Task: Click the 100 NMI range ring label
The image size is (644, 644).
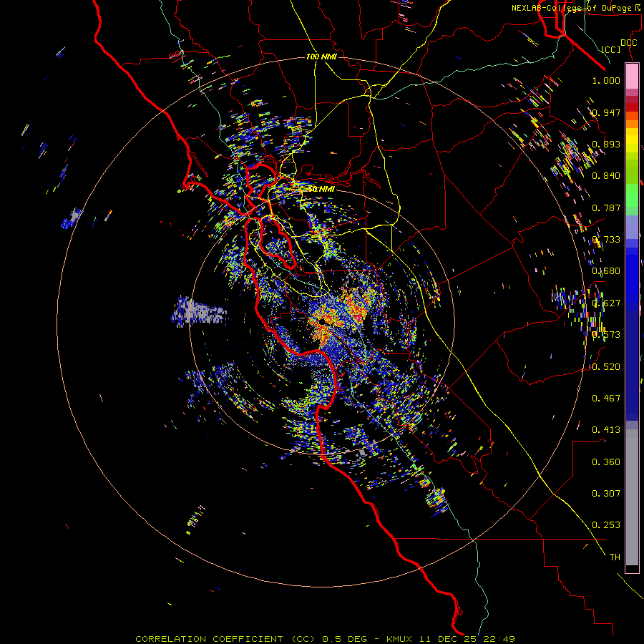Action: (x=321, y=57)
